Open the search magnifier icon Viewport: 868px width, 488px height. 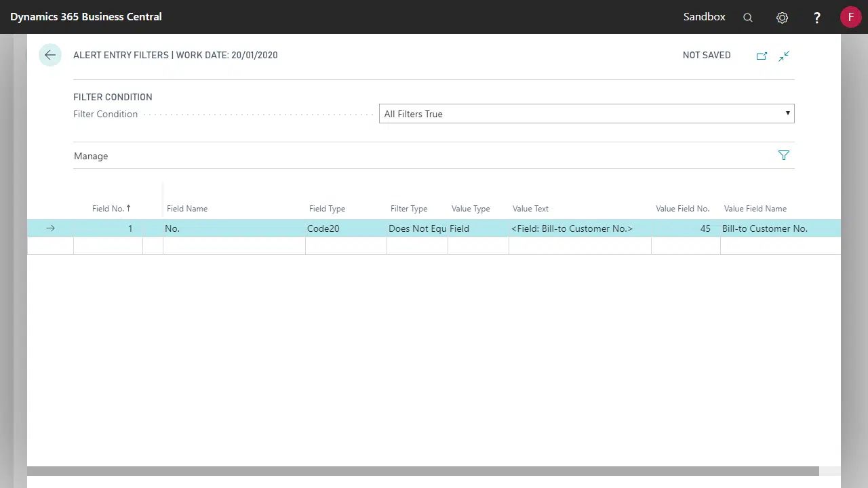tap(748, 18)
